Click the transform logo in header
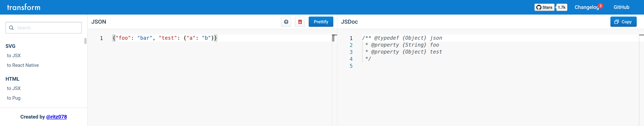Viewport: 644px width, 126px height. (x=24, y=7)
